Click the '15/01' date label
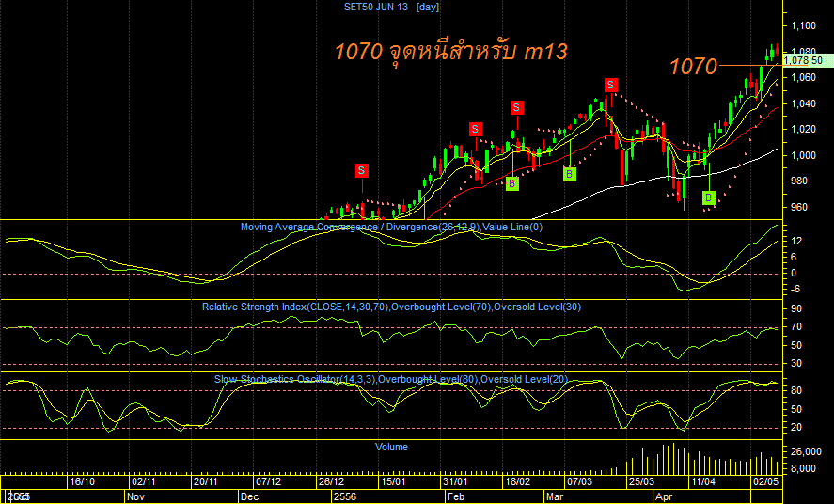 (393, 481)
